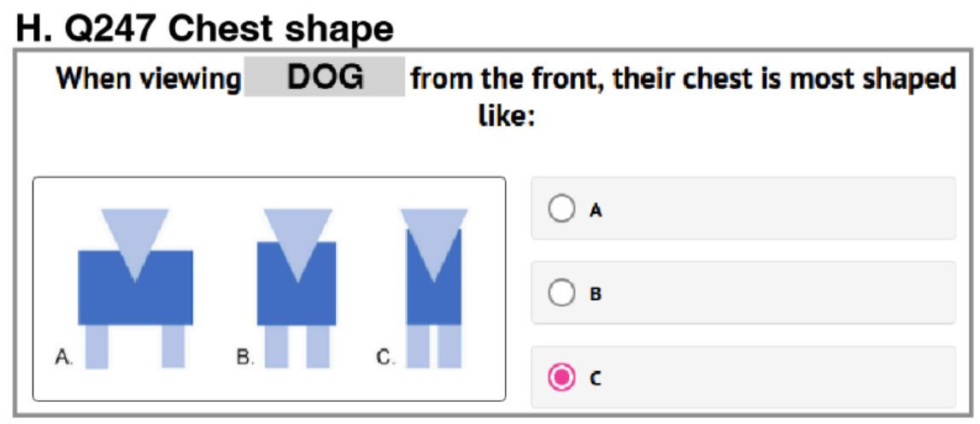Image resolution: width=980 pixels, height=424 pixels.
Task: Select radio button for option A
Action: (560, 209)
